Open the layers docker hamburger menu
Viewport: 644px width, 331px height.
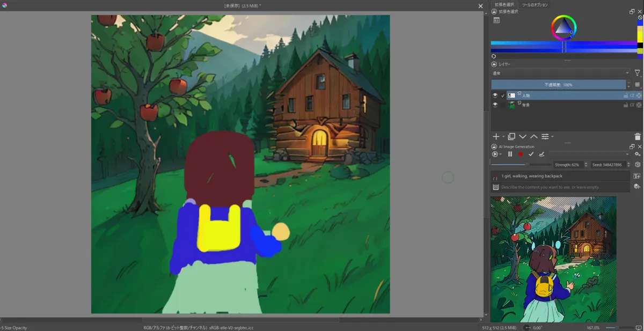coord(638,85)
